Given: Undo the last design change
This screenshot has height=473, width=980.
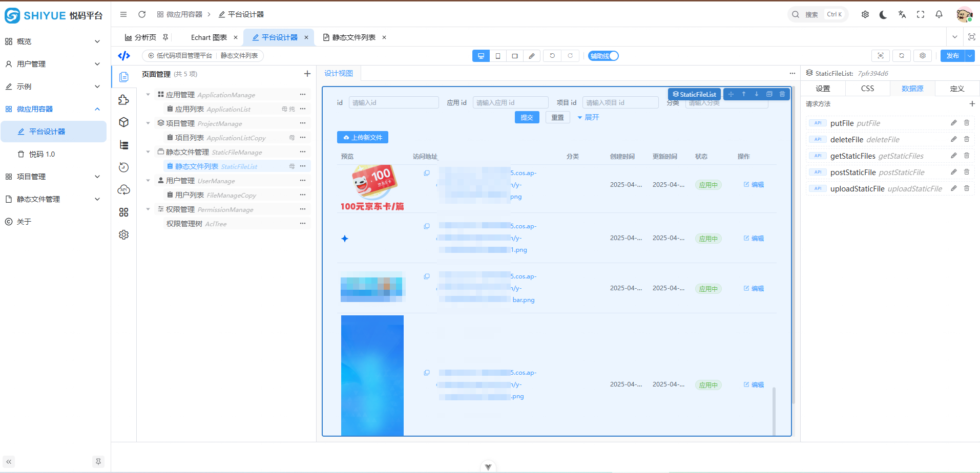Looking at the screenshot, I should tap(552, 56).
